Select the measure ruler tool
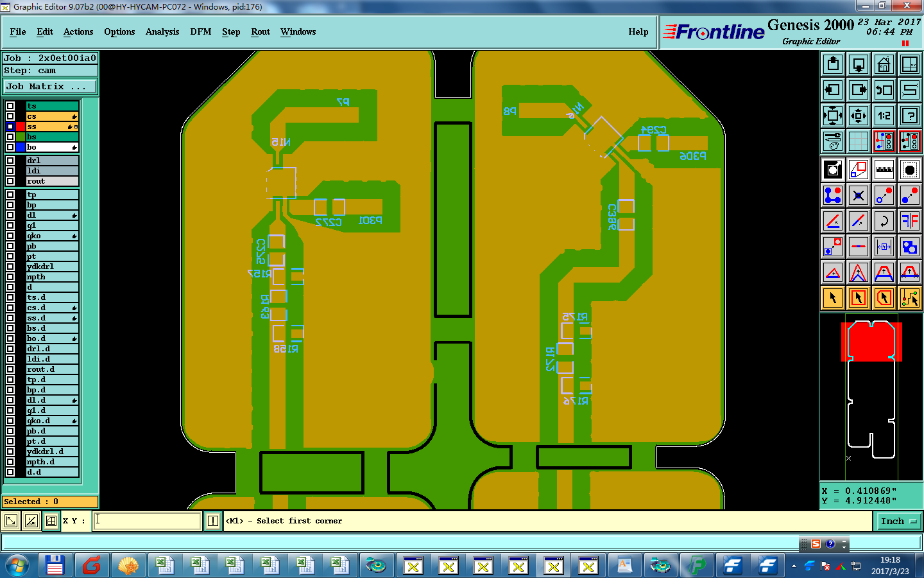Image resolution: width=924 pixels, height=578 pixels. coord(884,170)
